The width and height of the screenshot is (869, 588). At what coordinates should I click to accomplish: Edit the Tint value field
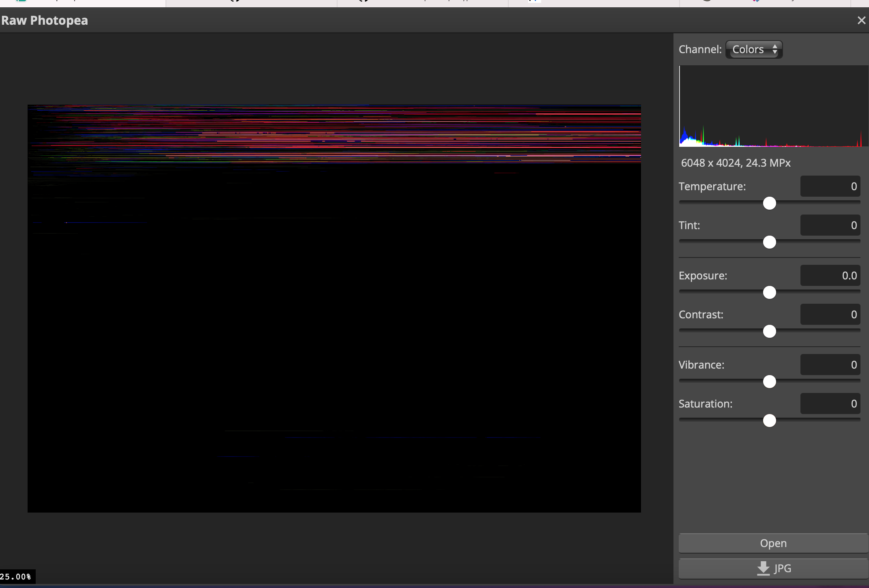830,225
